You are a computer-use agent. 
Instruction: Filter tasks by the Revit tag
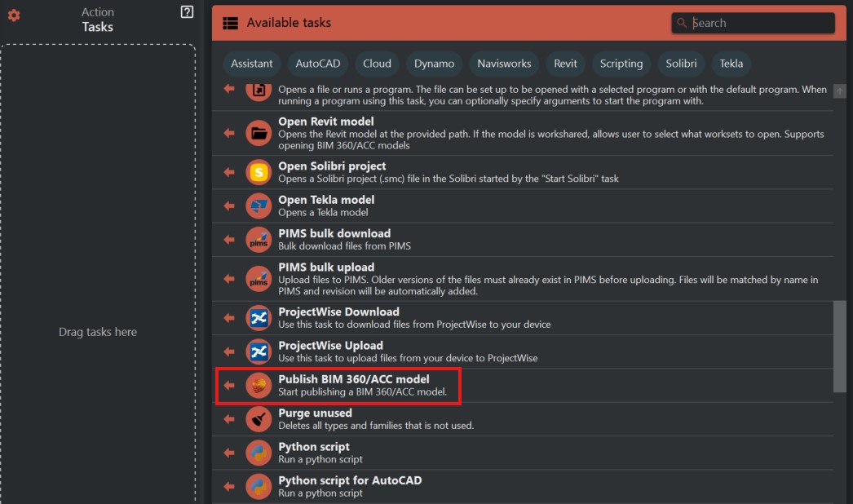click(x=565, y=64)
